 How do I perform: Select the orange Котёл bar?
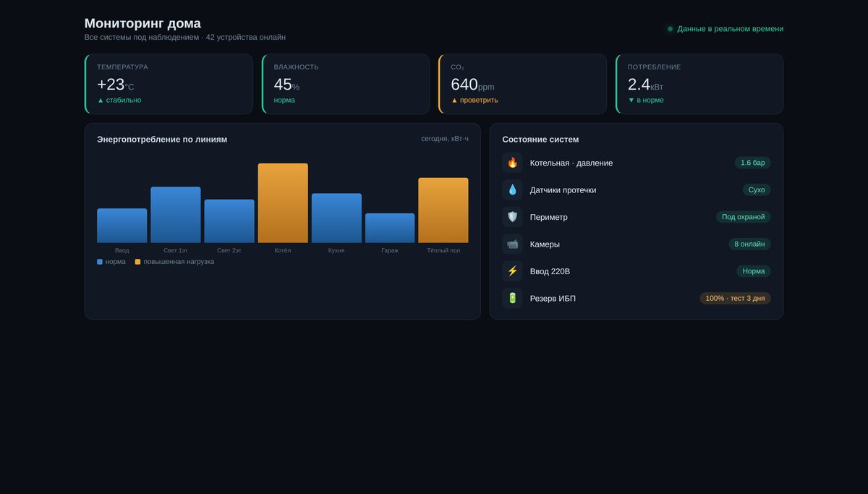pos(283,203)
